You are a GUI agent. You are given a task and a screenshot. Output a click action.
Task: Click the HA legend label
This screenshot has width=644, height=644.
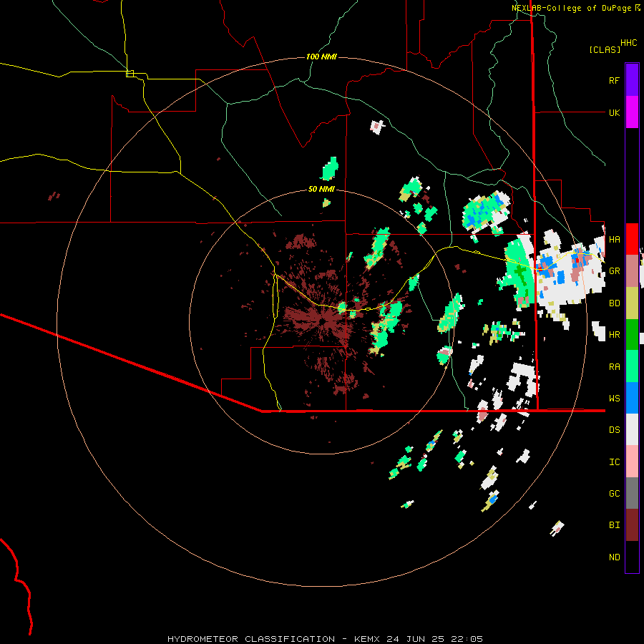(x=614, y=240)
